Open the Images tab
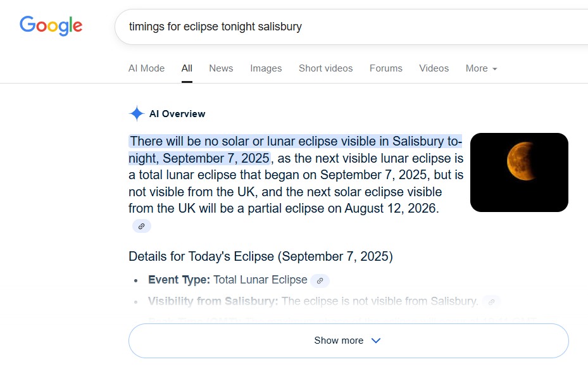The height and width of the screenshot is (369, 588). point(266,68)
